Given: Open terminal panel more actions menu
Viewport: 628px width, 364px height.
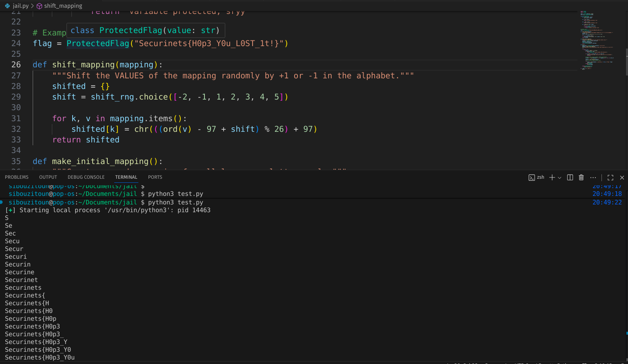Looking at the screenshot, I should 593,178.
